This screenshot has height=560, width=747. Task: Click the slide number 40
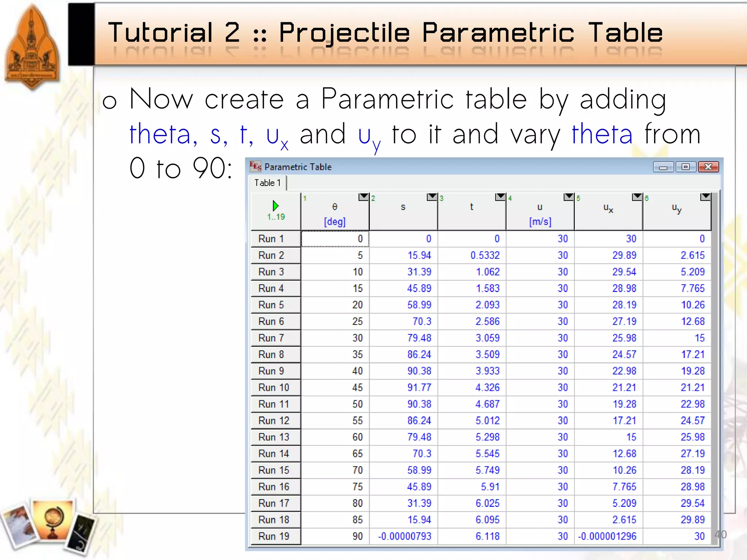click(x=720, y=534)
